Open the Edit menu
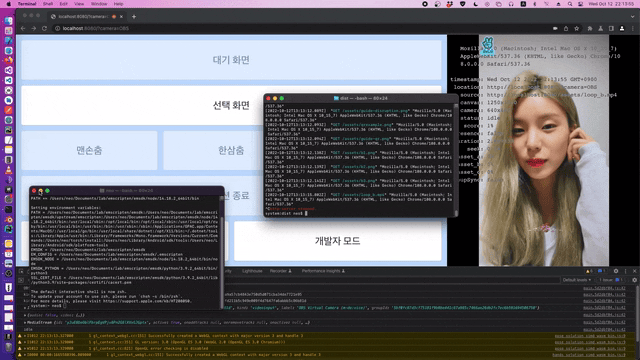This screenshot has width=640, height=360. (64, 4)
